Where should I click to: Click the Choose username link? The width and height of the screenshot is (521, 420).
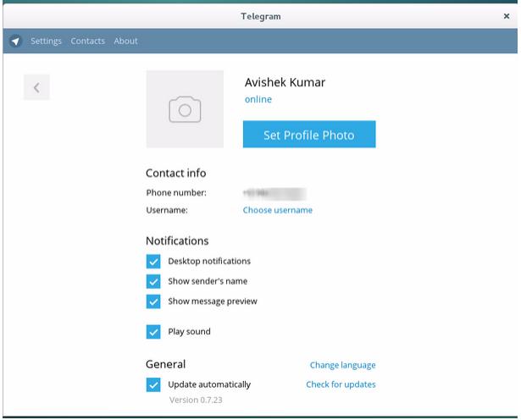(x=277, y=210)
